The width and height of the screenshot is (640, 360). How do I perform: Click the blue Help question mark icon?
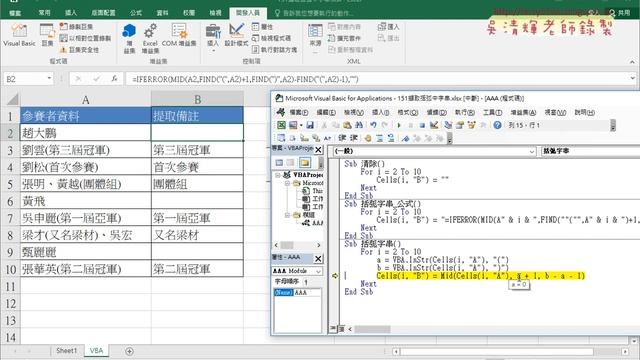[497, 125]
